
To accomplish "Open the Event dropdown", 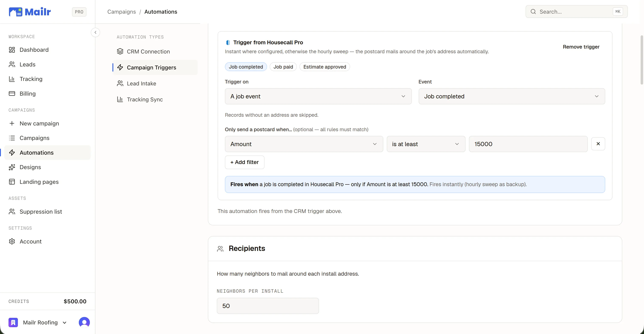I will point(512,96).
